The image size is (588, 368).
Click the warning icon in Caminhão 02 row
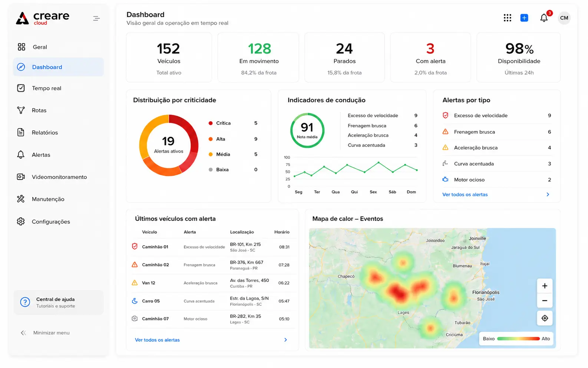135,264
